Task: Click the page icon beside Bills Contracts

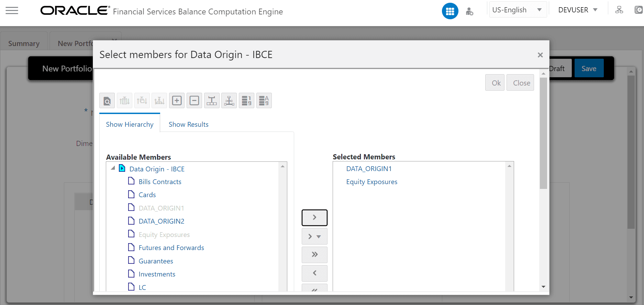Action: coord(131,181)
